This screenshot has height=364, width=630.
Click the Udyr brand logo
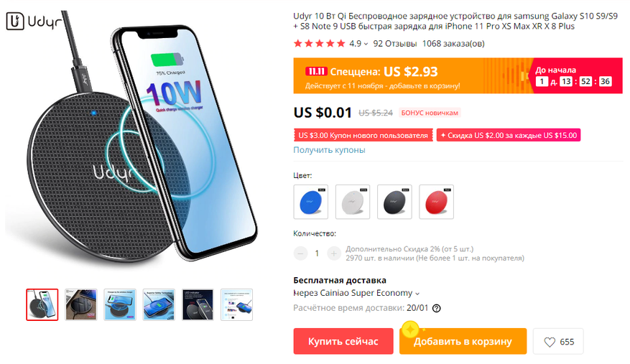(35, 21)
